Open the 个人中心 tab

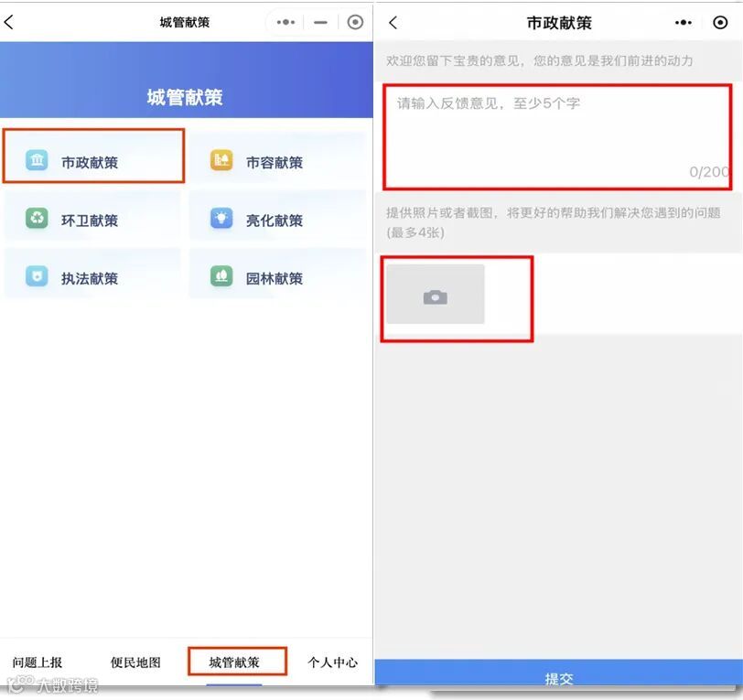click(334, 662)
